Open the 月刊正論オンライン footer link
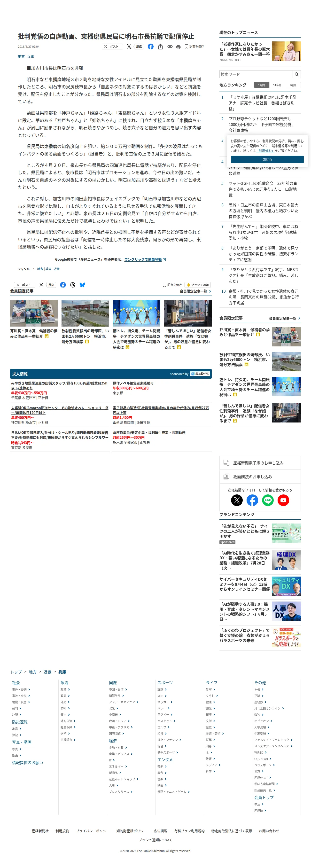 pyautogui.click(x=269, y=708)
